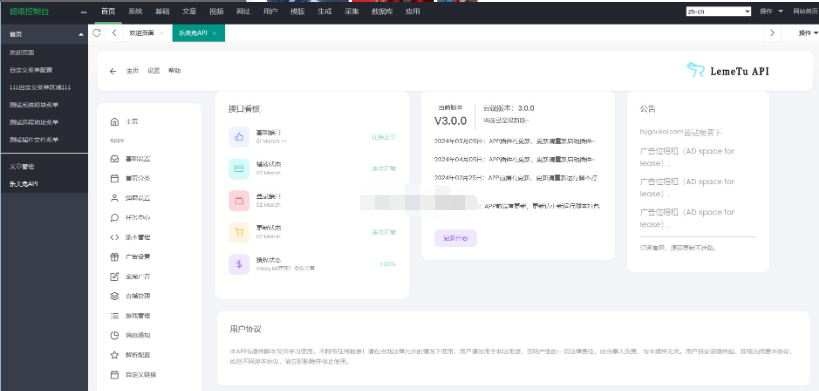Open the star icon for 解析配置
Viewport: 819px width, 391px height.
(115, 355)
